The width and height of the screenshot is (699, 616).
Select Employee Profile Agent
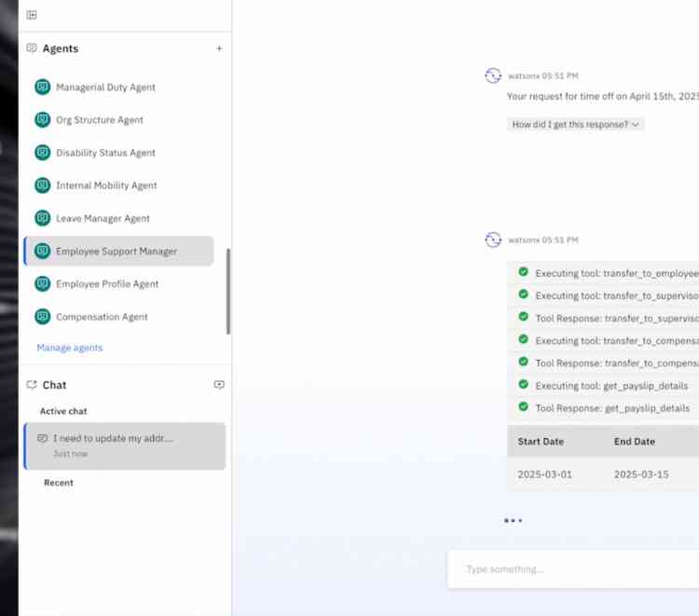pos(107,284)
